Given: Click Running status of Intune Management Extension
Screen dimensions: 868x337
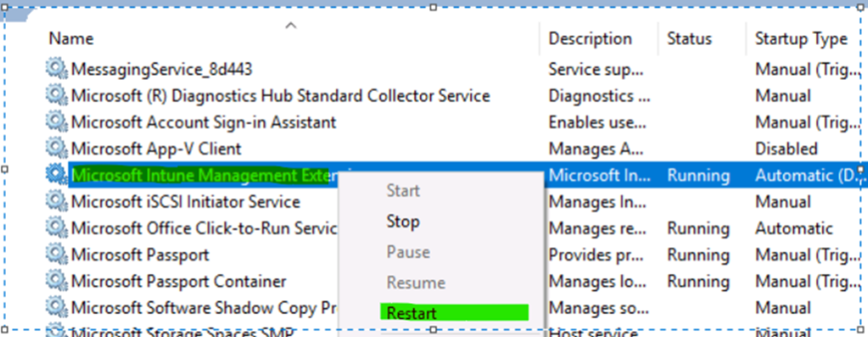Looking at the screenshot, I should pos(698,175).
